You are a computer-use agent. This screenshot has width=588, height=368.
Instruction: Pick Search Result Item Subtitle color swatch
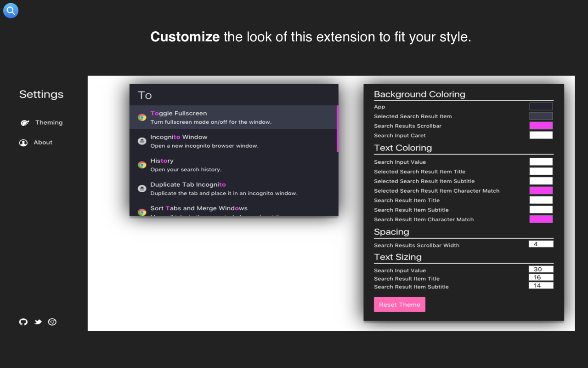pyautogui.click(x=541, y=210)
